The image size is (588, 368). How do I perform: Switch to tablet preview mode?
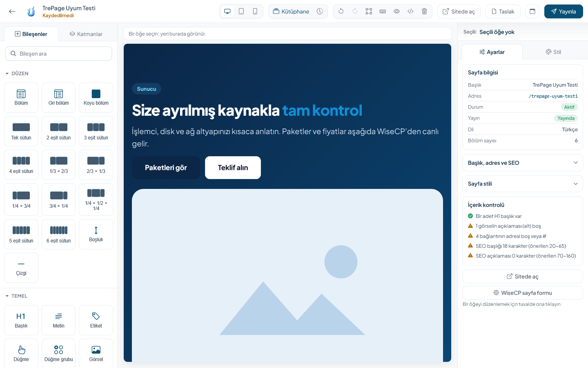click(241, 11)
